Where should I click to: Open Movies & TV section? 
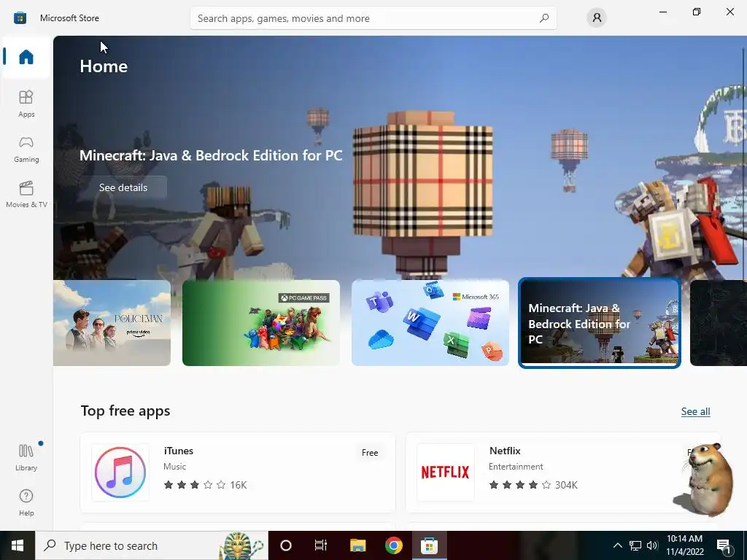coord(26,194)
